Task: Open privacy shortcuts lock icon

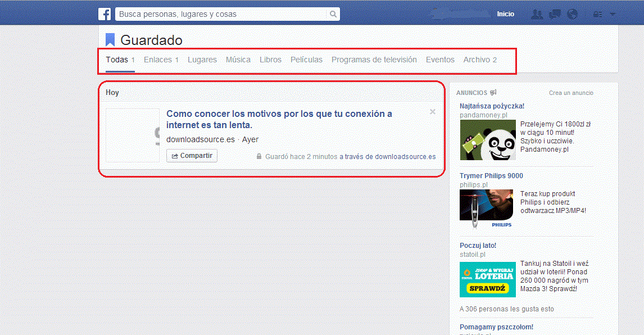Action: [x=597, y=15]
